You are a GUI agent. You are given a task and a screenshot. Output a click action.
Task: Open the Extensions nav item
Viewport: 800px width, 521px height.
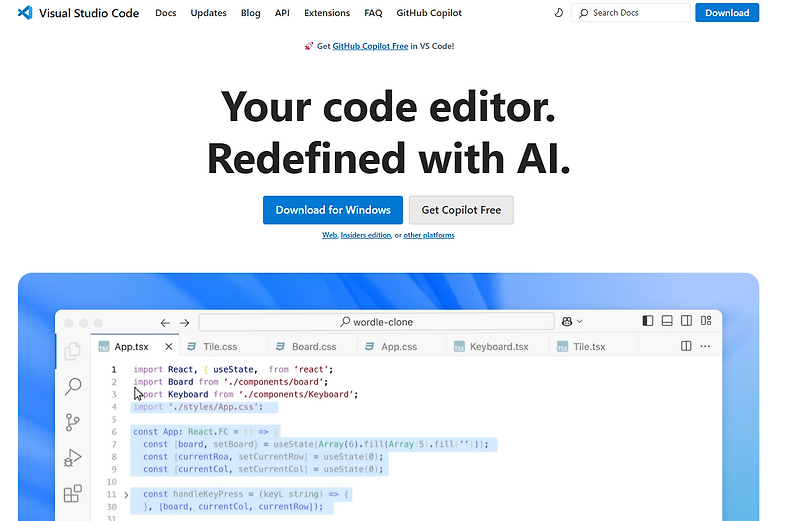(327, 13)
